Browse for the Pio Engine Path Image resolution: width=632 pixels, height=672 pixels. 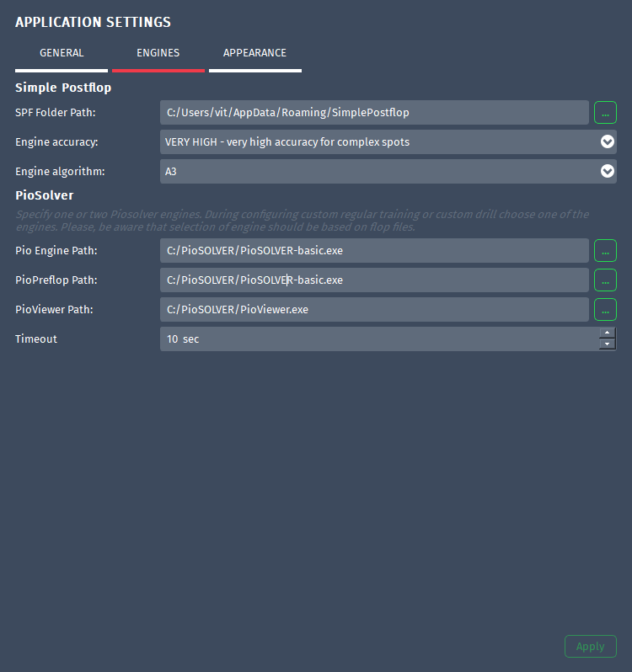pyautogui.click(x=605, y=251)
